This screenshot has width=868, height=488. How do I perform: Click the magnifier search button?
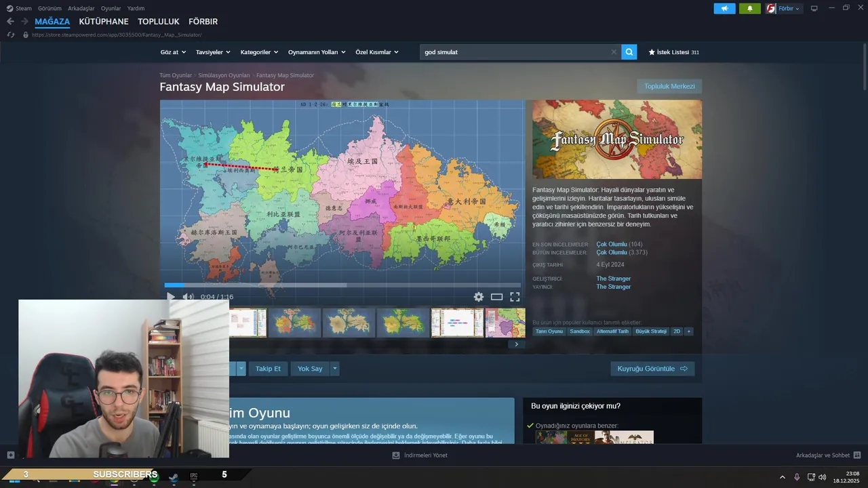pos(629,52)
